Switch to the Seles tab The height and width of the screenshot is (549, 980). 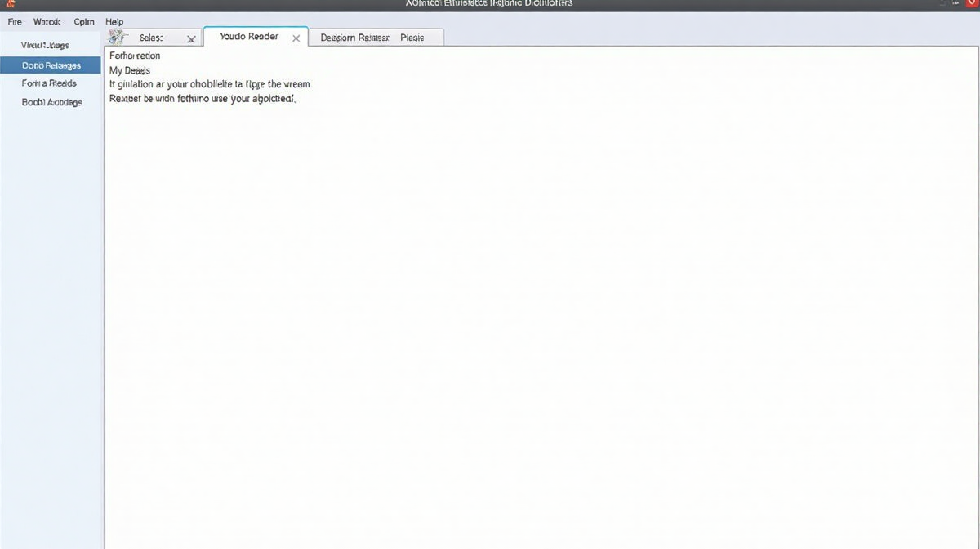(x=152, y=38)
